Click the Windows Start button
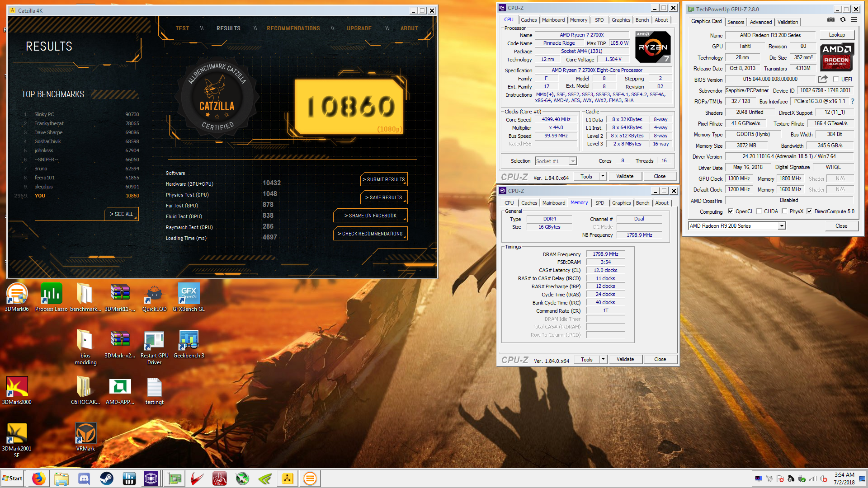 pyautogui.click(x=13, y=479)
